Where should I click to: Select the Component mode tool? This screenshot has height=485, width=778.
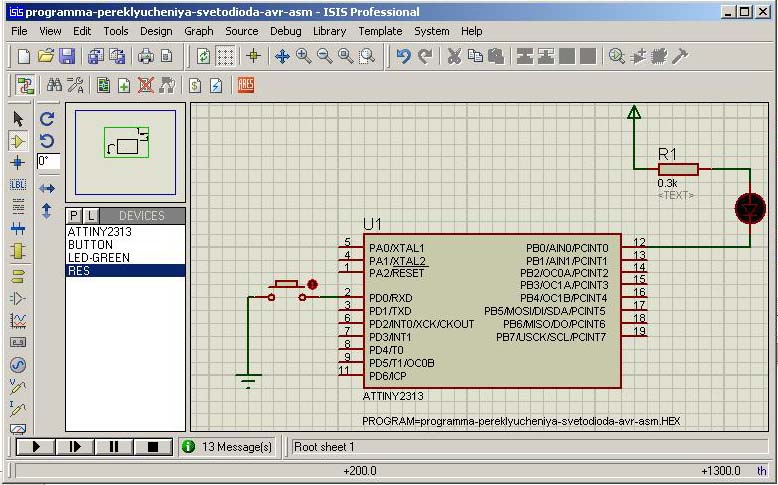18,141
